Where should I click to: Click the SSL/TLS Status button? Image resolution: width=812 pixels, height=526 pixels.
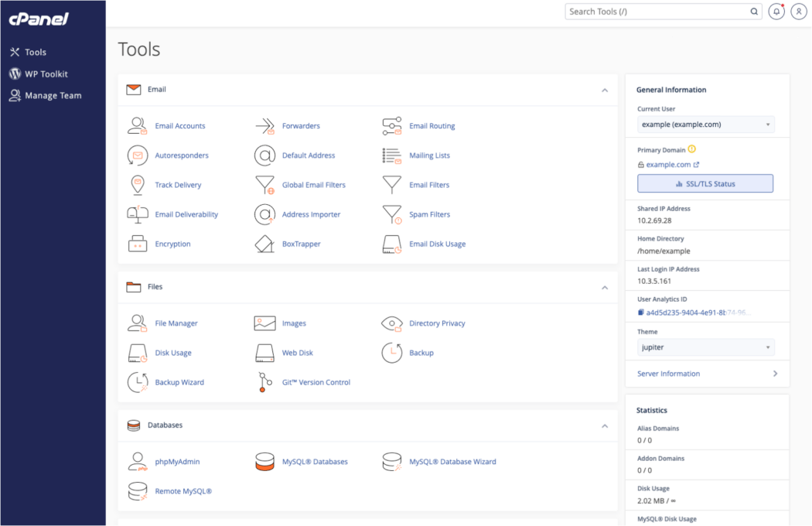pyautogui.click(x=705, y=183)
